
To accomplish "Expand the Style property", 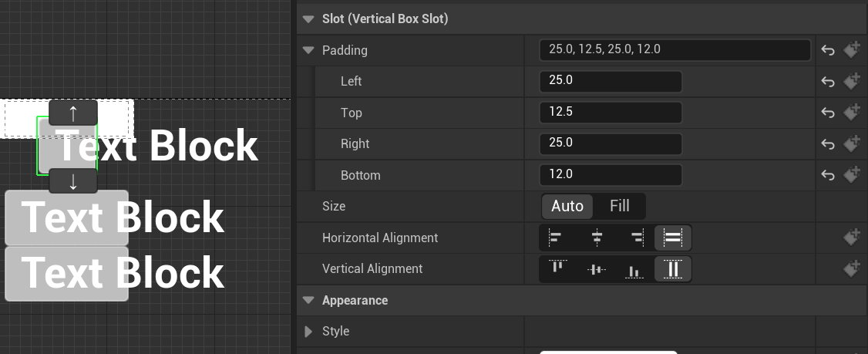I will (308, 332).
